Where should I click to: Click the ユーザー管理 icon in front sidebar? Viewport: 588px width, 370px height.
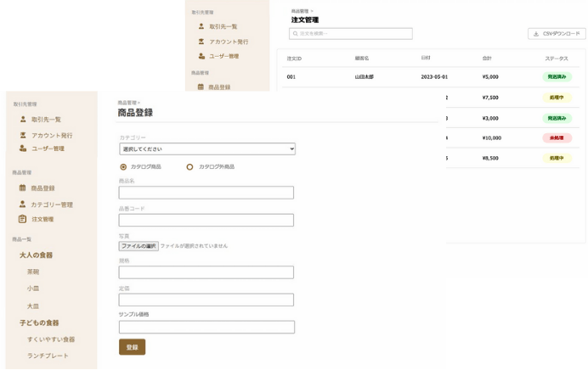pyautogui.click(x=23, y=149)
